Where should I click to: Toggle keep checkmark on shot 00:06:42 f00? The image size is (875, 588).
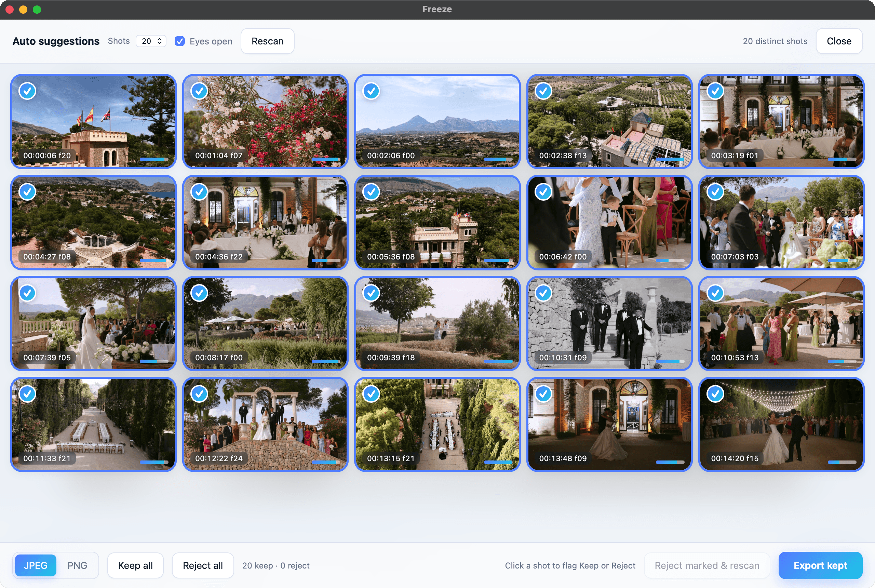pyautogui.click(x=543, y=192)
